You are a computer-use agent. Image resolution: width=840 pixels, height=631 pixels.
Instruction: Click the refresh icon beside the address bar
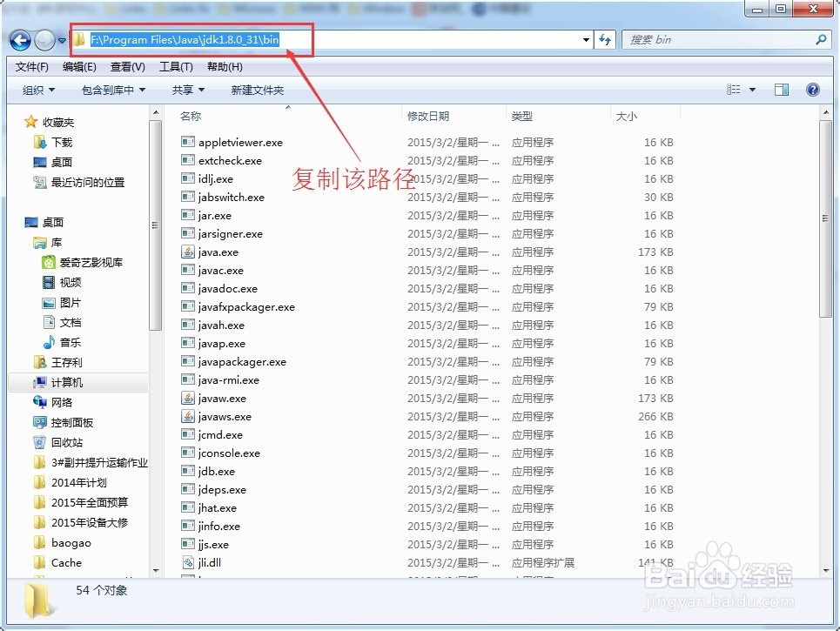(x=605, y=39)
